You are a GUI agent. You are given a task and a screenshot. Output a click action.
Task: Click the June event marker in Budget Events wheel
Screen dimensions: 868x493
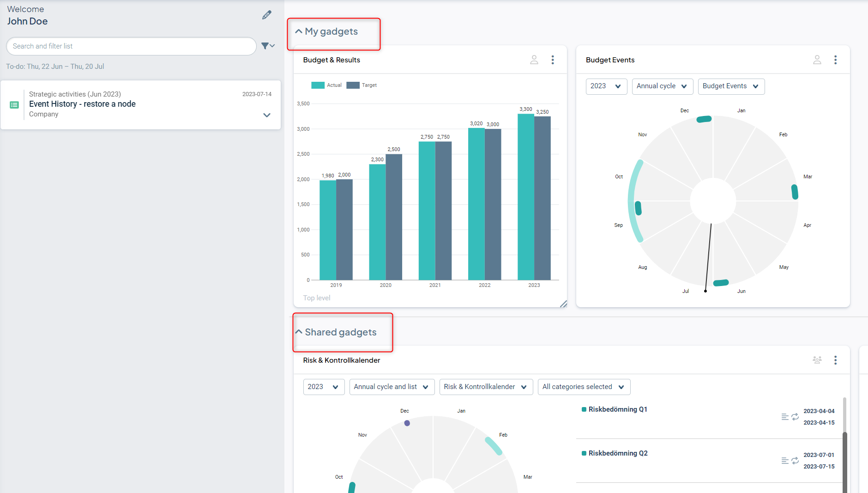tap(721, 283)
